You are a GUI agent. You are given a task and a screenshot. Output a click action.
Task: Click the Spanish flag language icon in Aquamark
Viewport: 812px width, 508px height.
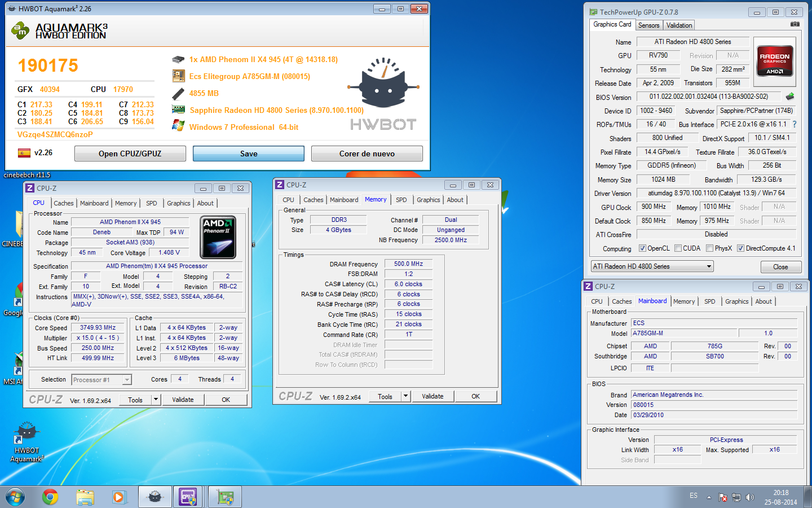(24, 153)
